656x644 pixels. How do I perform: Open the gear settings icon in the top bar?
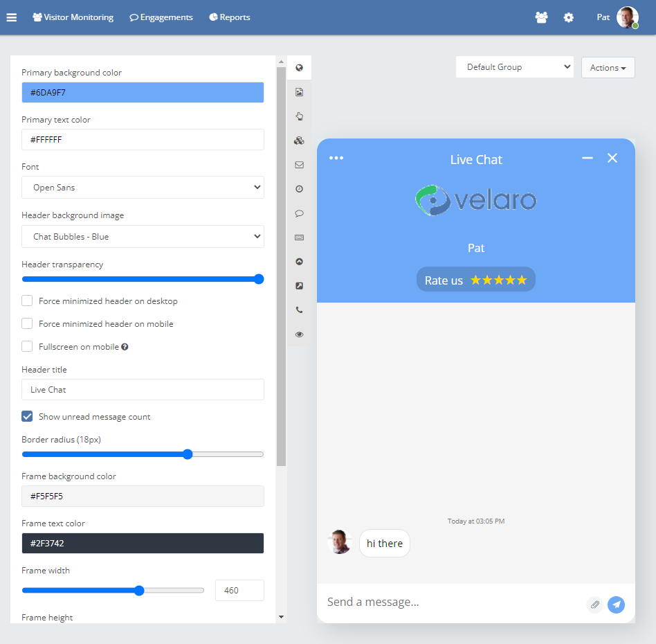(x=569, y=17)
